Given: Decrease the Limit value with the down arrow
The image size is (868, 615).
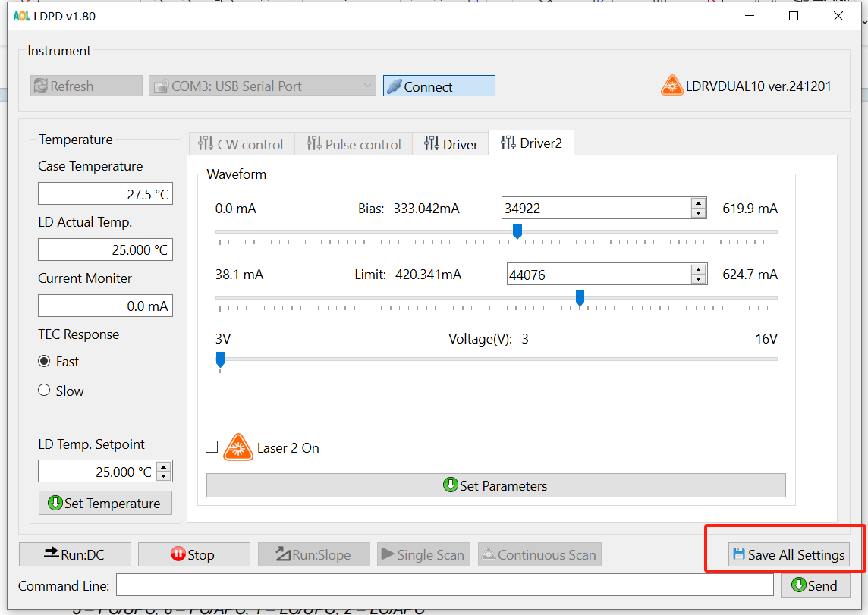Looking at the screenshot, I should [698, 279].
